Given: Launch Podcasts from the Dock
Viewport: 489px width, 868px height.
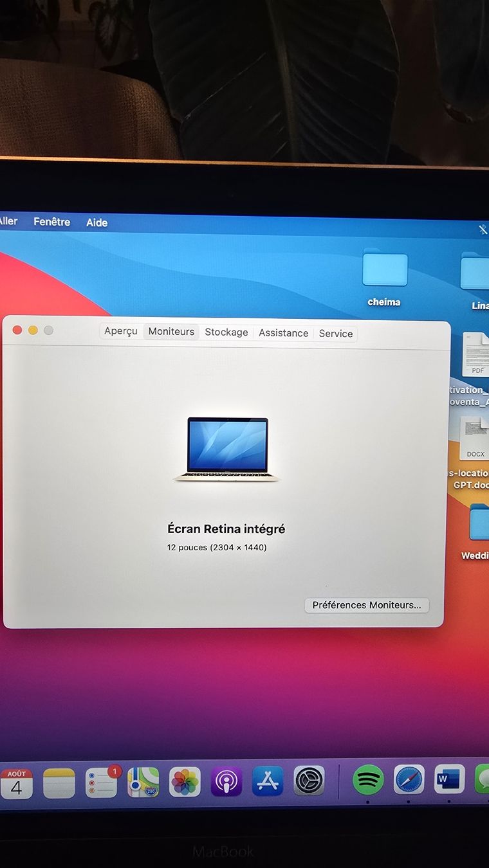Looking at the screenshot, I should pyautogui.click(x=226, y=782).
